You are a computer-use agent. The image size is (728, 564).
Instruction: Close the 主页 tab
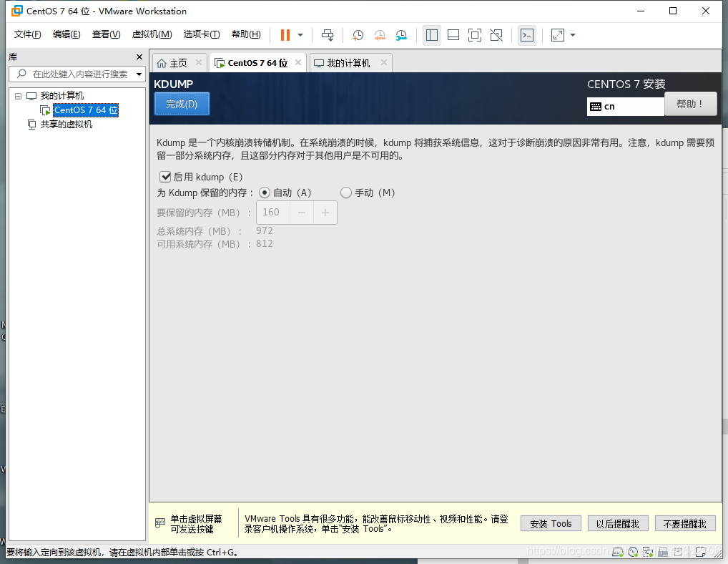[199, 62]
